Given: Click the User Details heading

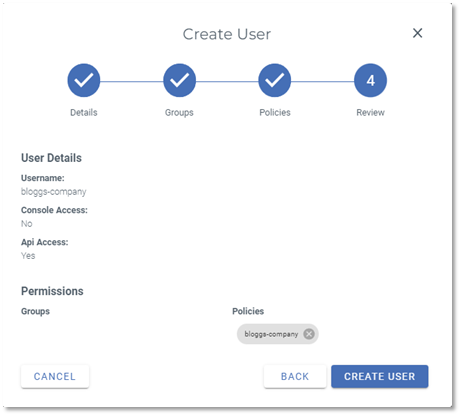Looking at the screenshot, I should click(51, 158).
